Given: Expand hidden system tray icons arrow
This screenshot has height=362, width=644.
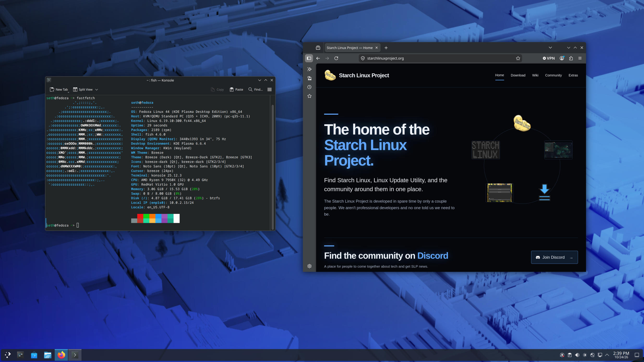Looking at the screenshot, I should 607,355.
